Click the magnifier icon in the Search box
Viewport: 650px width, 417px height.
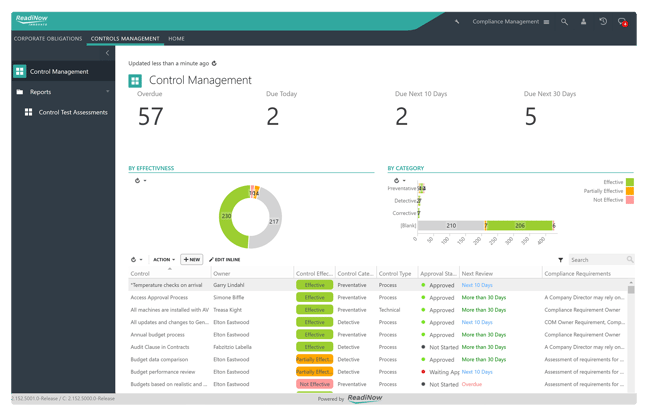click(630, 259)
